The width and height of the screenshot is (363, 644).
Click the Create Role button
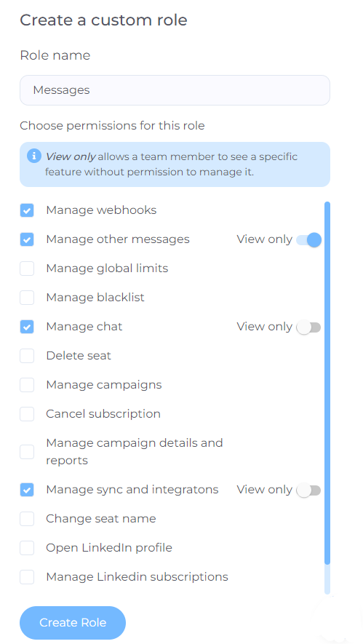(73, 623)
